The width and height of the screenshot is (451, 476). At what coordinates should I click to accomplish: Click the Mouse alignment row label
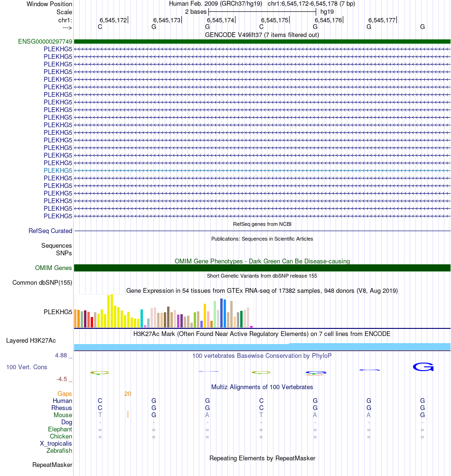click(x=63, y=415)
